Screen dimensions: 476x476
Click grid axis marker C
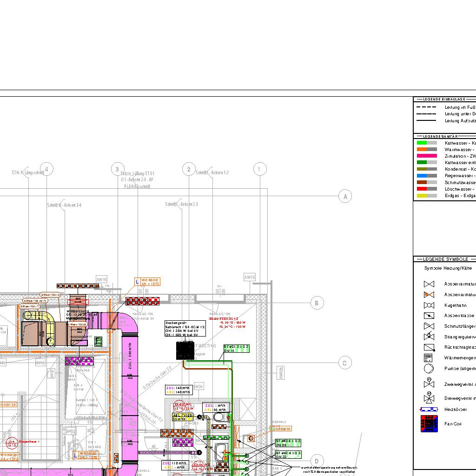coord(344,364)
